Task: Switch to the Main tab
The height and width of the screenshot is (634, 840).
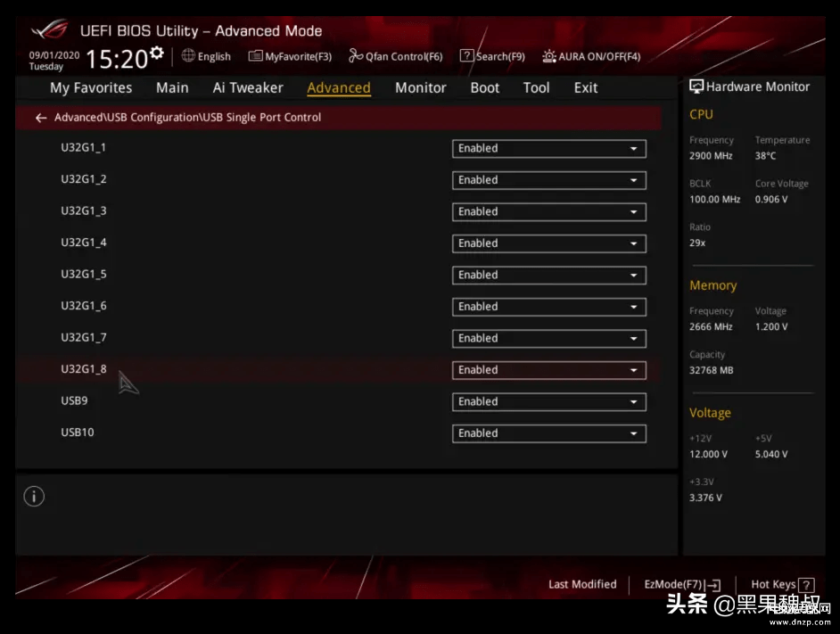Action: coord(172,88)
